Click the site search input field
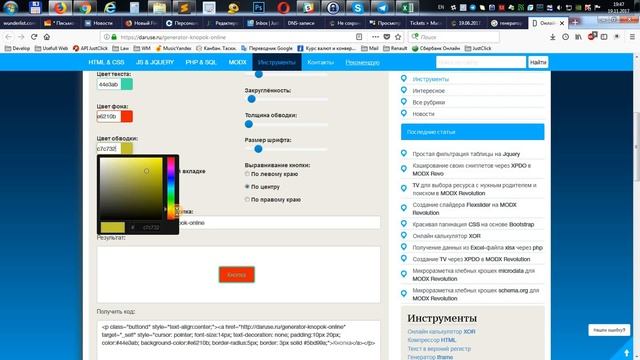The width and height of the screenshot is (640, 360). click(x=481, y=62)
